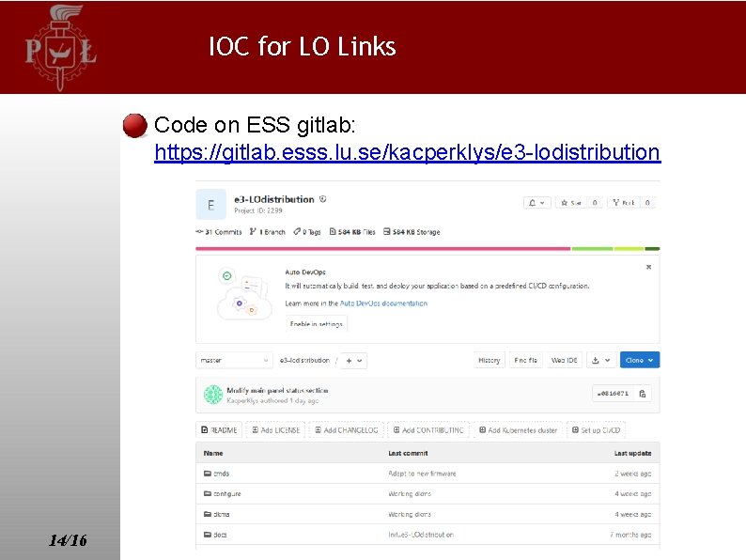Screen dimensions: 746x560
Task: Fork the e3-LOdistribution project
Action: pos(624,203)
